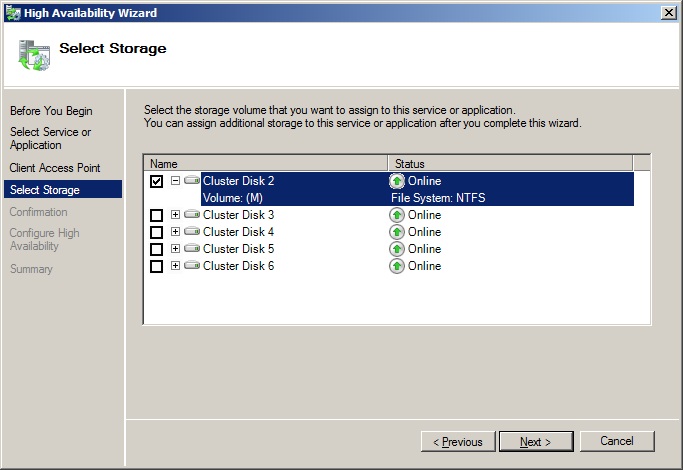This screenshot has height=470, width=683.
Task: Expand the Cluster Disk 6 tree node
Action: [x=175, y=266]
